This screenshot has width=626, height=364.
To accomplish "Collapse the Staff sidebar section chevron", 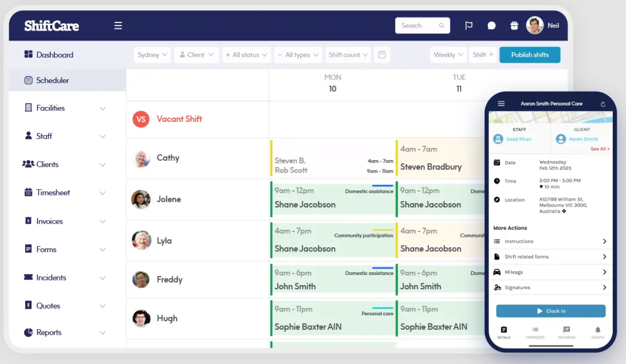I will coord(102,136).
